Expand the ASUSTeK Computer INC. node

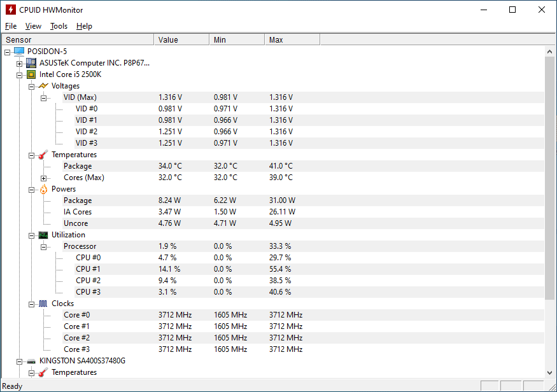tap(20, 64)
